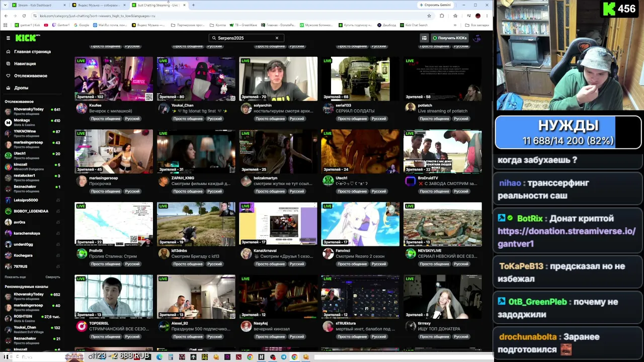Open the Партнерские прог... bookmarks folder

189,25
